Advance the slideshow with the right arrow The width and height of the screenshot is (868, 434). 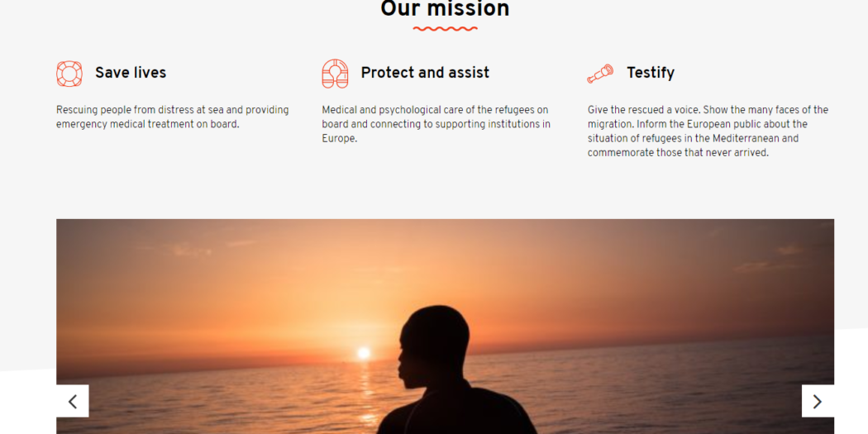(x=818, y=401)
